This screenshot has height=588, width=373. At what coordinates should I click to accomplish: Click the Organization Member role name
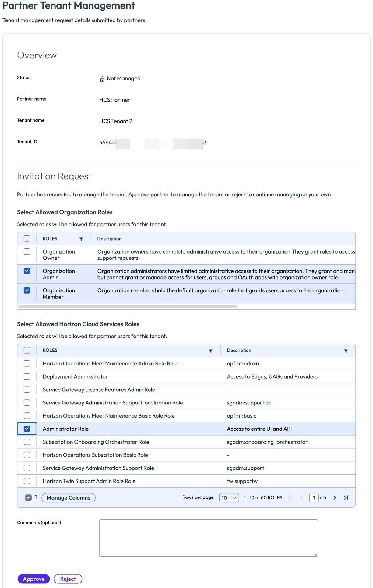(59, 294)
